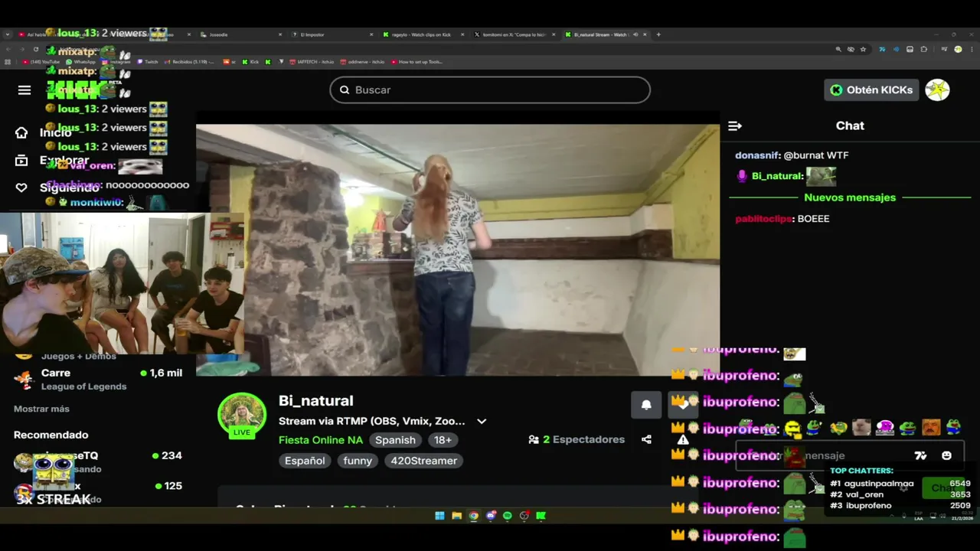
Task: Select the Spanish tag
Action: (395, 440)
